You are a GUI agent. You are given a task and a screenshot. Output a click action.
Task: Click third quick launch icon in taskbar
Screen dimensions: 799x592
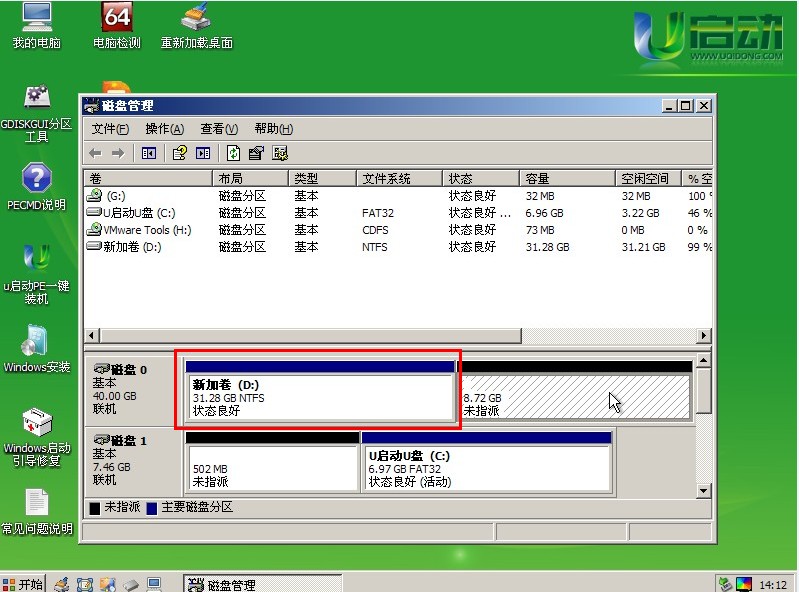pos(108,584)
